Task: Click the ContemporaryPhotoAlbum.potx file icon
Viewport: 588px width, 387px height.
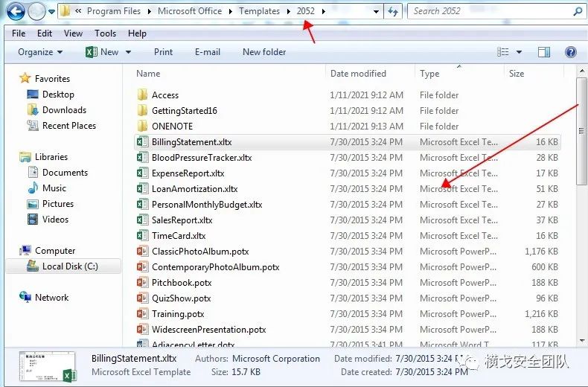Action: (142, 267)
